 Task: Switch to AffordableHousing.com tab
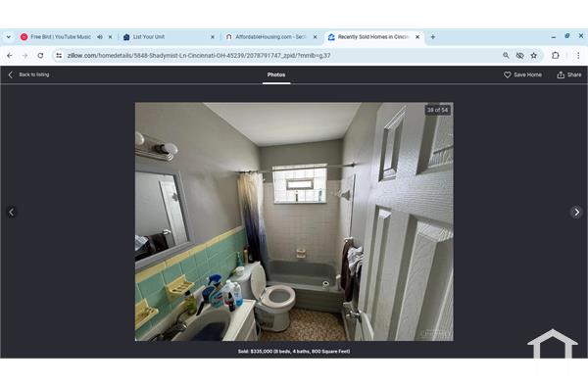270,37
